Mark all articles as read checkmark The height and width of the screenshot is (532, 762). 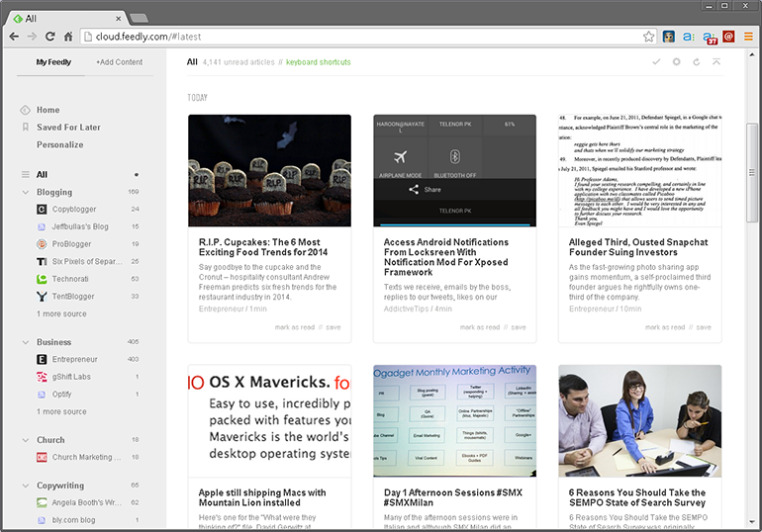click(x=656, y=62)
